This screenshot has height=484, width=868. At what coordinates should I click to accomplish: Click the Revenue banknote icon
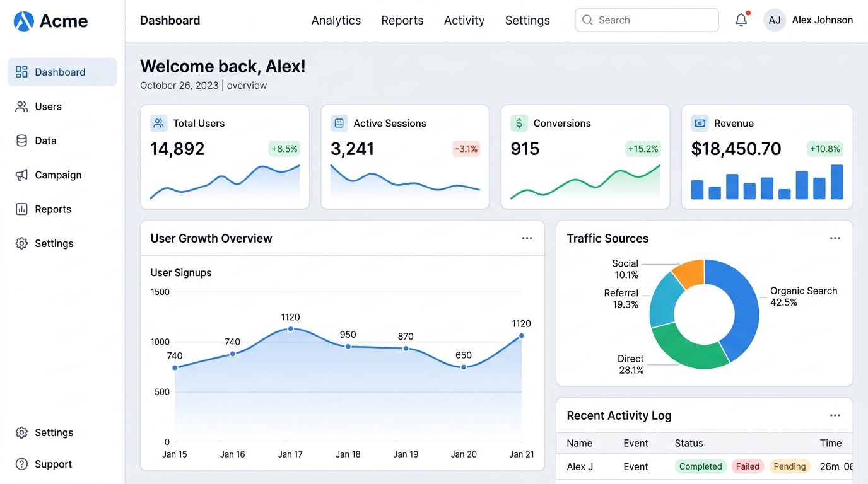(700, 123)
